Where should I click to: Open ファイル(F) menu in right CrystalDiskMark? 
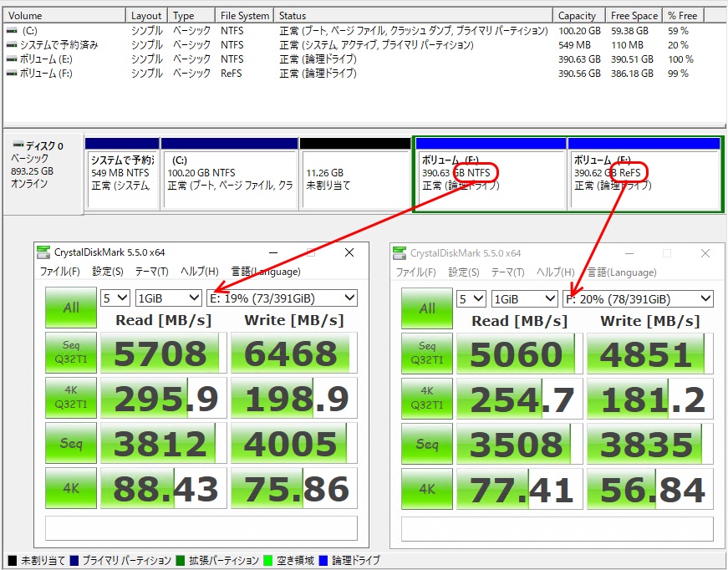(x=415, y=272)
